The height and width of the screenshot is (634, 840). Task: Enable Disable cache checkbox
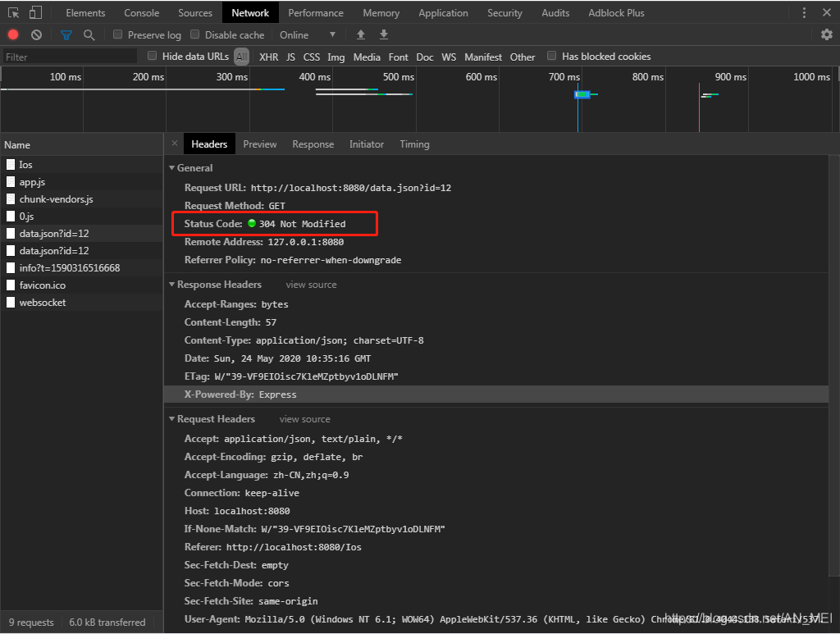pyautogui.click(x=195, y=34)
